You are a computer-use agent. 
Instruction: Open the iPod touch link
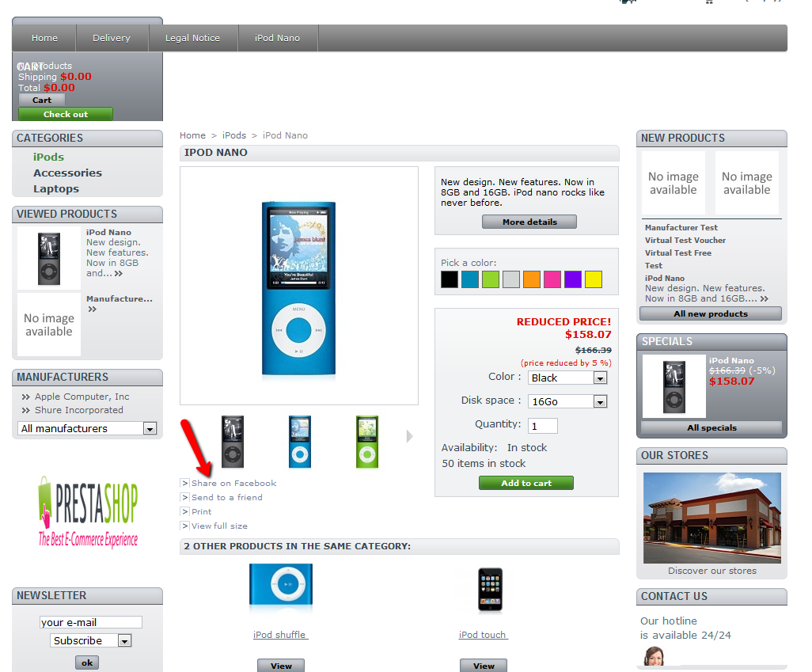click(x=483, y=635)
